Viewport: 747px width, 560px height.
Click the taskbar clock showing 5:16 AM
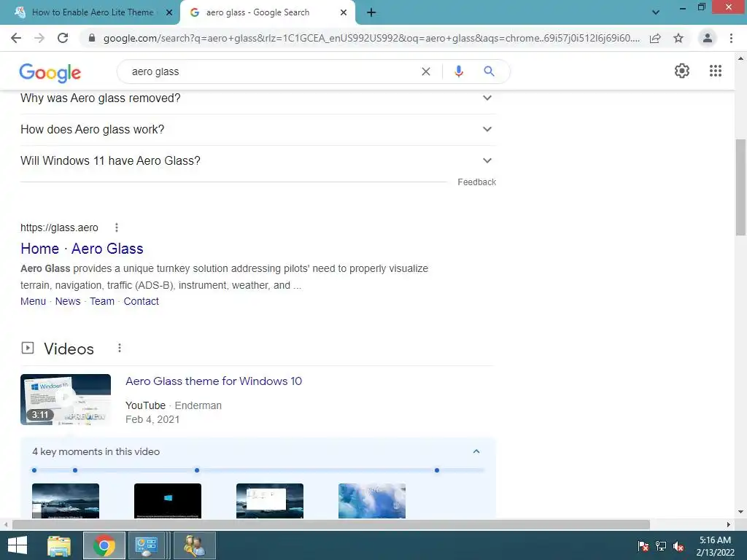[715, 546]
